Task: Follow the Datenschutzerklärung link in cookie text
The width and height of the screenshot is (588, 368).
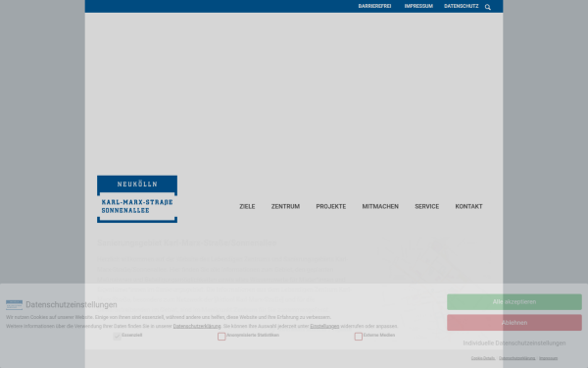Action: [x=197, y=326]
